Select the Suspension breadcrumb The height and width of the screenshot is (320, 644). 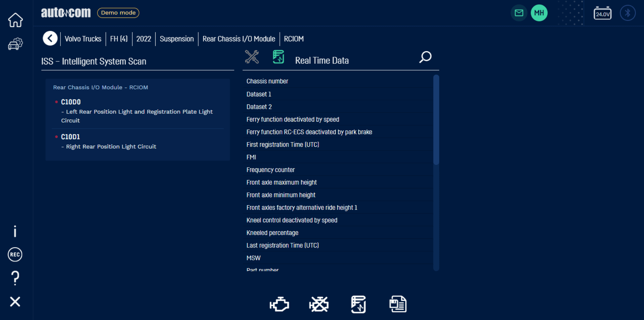(177, 39)
